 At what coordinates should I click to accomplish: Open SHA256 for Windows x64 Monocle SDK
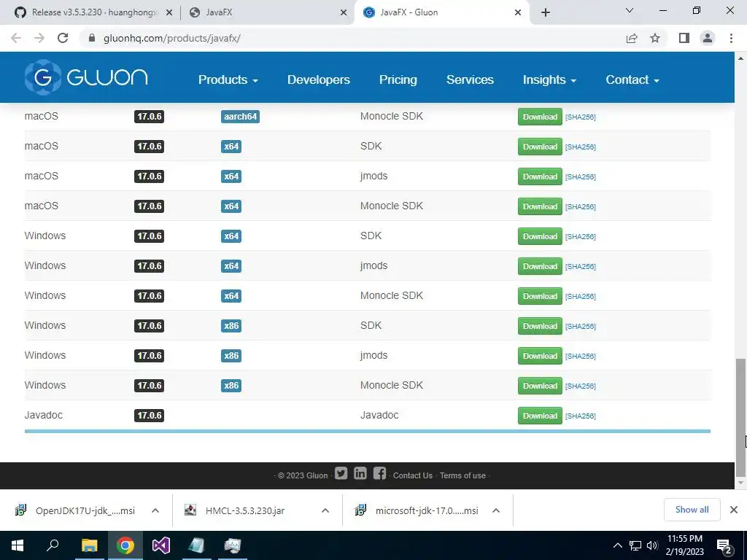click(580, 296)
